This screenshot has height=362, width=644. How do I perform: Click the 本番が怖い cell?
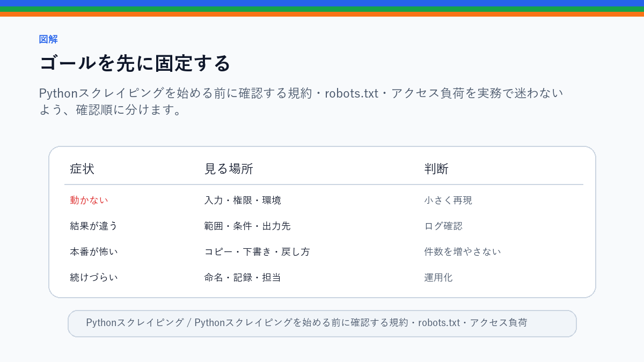pyautogui.click(x=94, y=252)
